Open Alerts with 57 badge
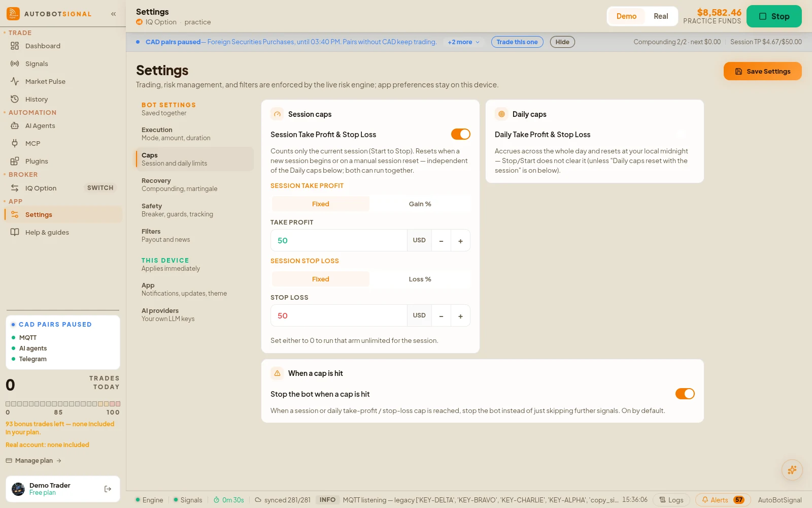This screenshot has width=812, height=508. point(723,500)
